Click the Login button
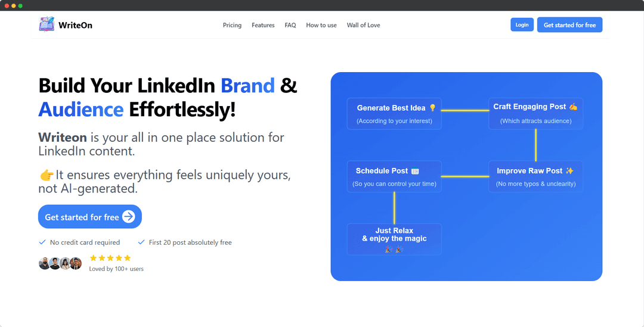Viewport: 644px width, 327px height. (522, 24)
